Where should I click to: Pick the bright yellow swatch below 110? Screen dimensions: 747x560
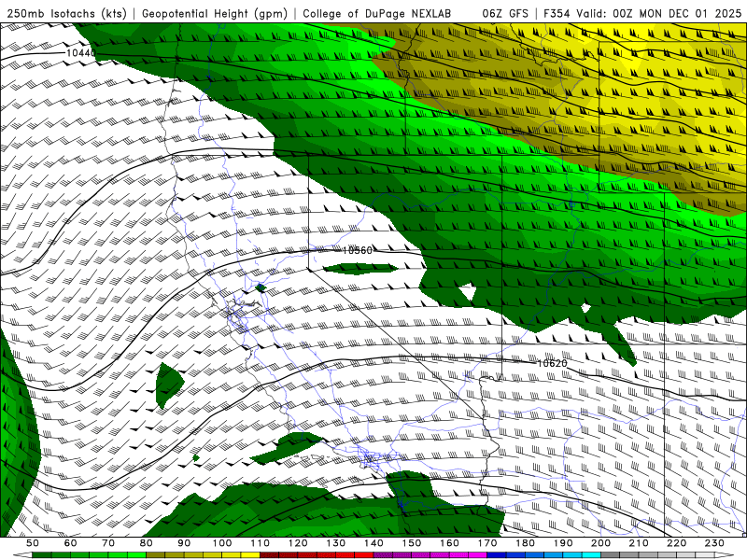pyautogui.click(x=250, y=554)
